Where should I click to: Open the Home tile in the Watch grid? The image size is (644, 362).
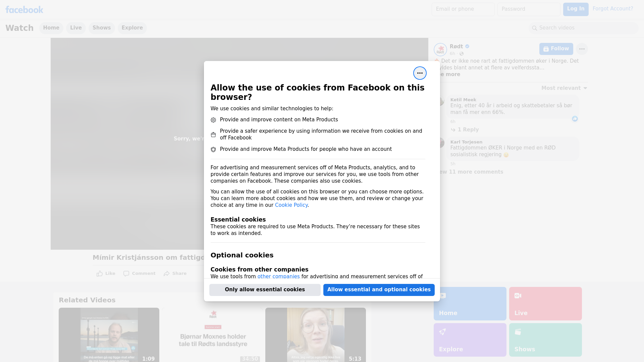click(x=470, y=304)
